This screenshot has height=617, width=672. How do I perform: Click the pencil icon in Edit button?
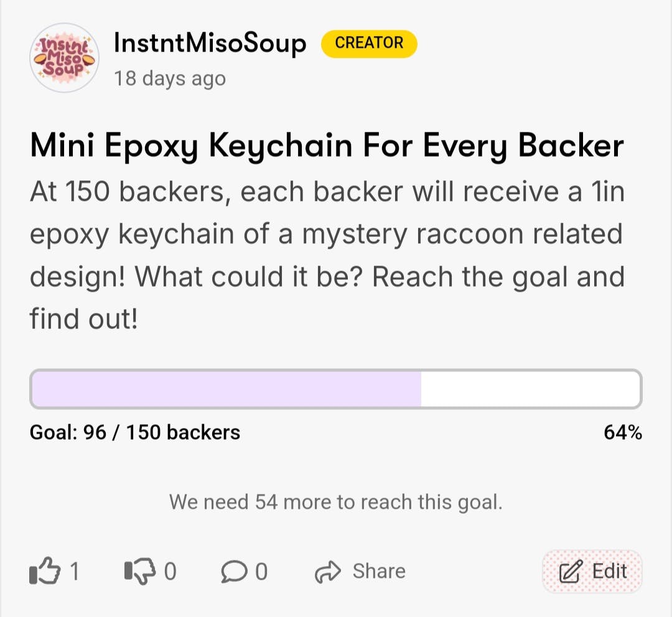pyautogui.click(x=570, y=572)
